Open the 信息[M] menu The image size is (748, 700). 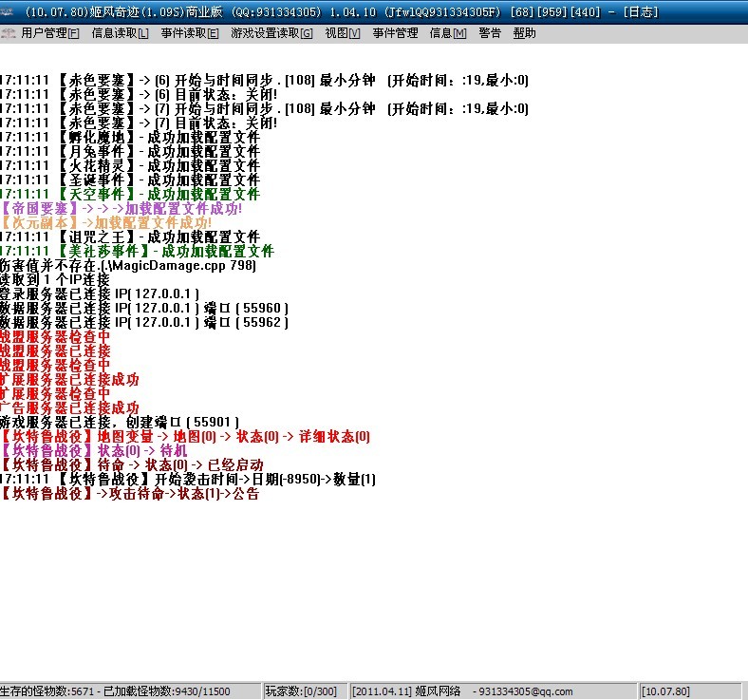[x=448, y=33]
